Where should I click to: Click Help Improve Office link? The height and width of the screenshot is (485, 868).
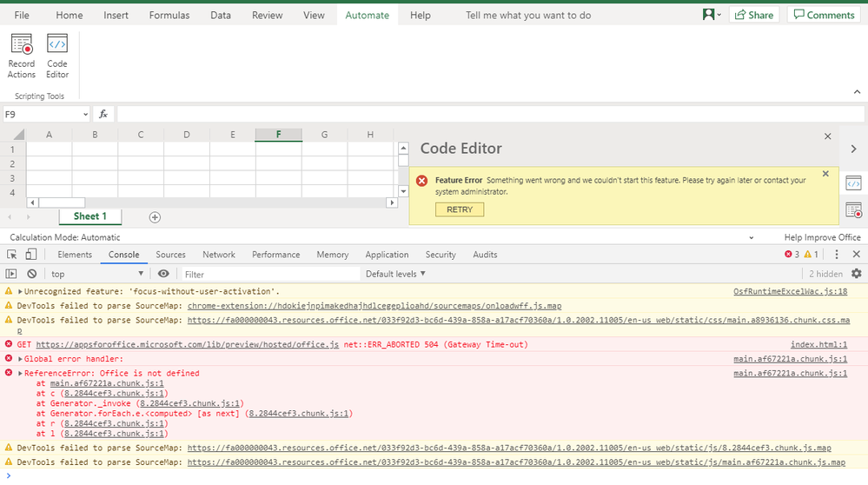(x=822, y=237)
